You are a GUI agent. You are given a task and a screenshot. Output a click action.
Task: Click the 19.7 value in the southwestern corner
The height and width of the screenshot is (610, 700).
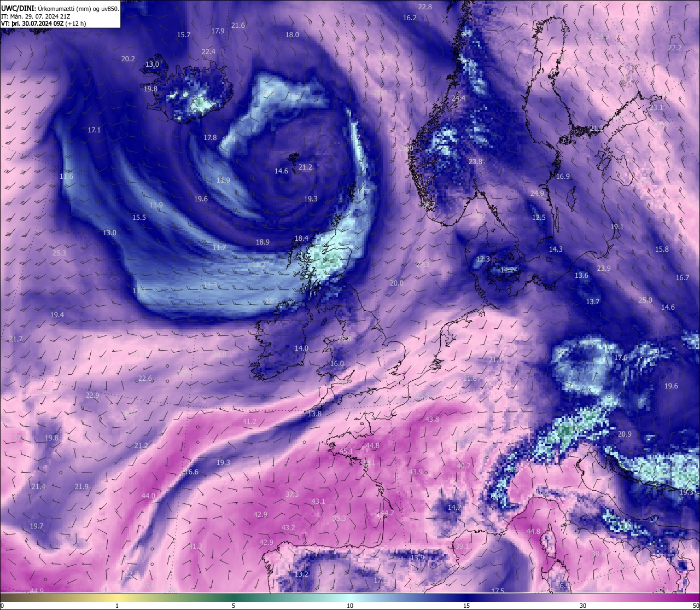[36, 526]
